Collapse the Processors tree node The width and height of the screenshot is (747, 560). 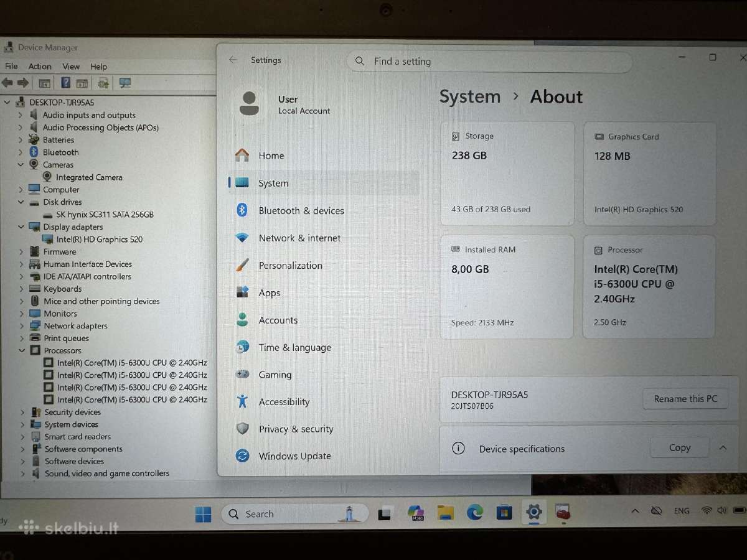pyautogui.click(x=21, y=350)
